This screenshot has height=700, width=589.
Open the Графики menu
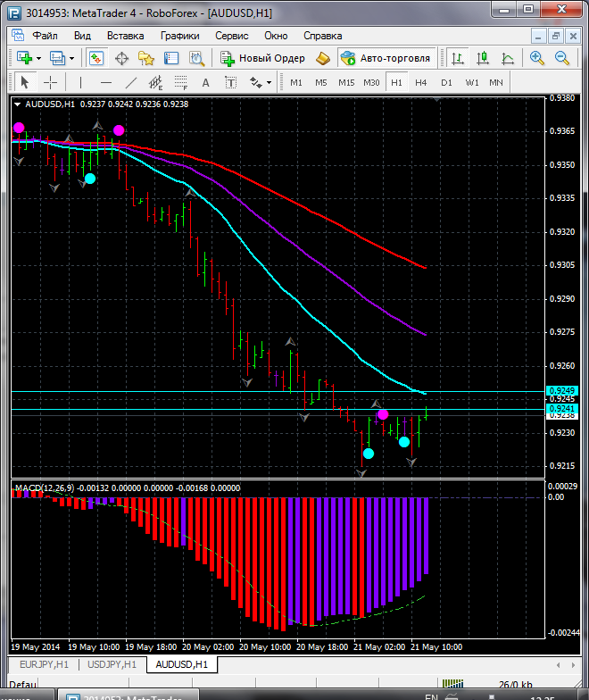click(x=180, y=36)
